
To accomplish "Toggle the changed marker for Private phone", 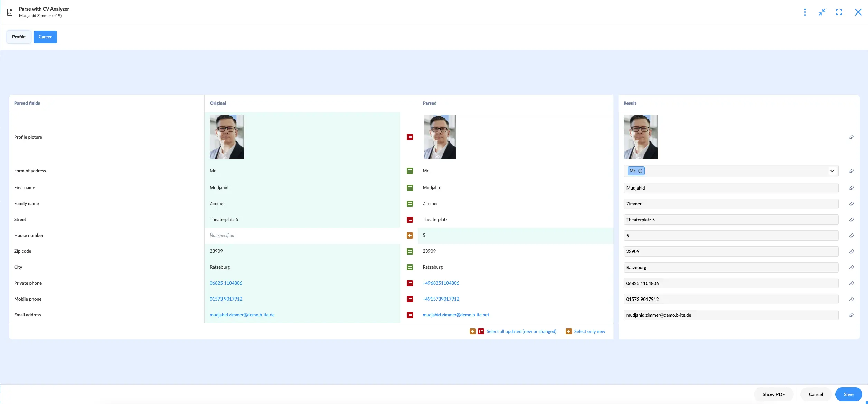I will tap(409, 283).
